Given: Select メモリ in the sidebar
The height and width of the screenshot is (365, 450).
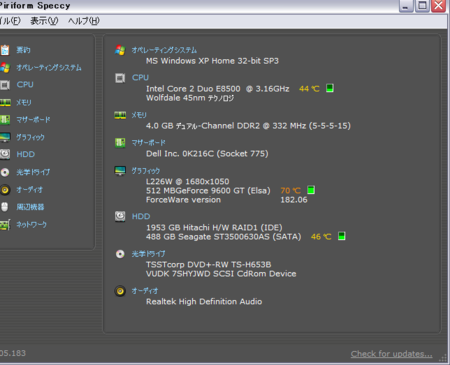Looking at the screenshot, I should (24, 102).
